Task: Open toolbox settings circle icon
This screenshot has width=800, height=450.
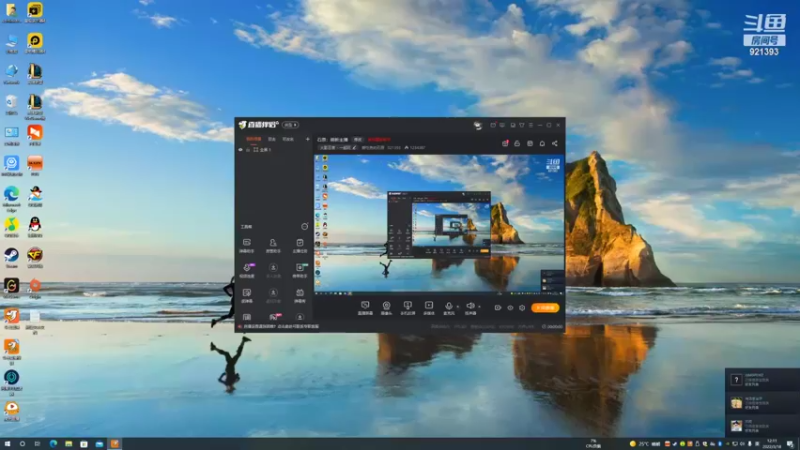Action: 305,226
